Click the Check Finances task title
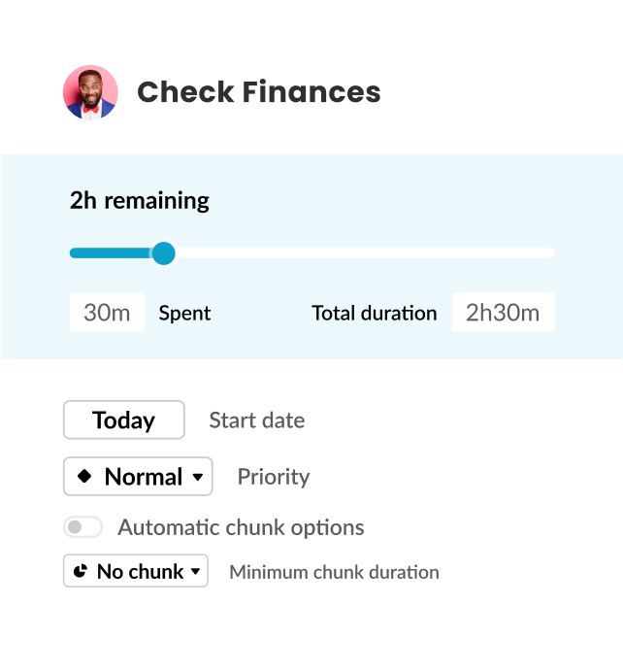The height and width of the screenshot is (672, 623). [258, 92]
